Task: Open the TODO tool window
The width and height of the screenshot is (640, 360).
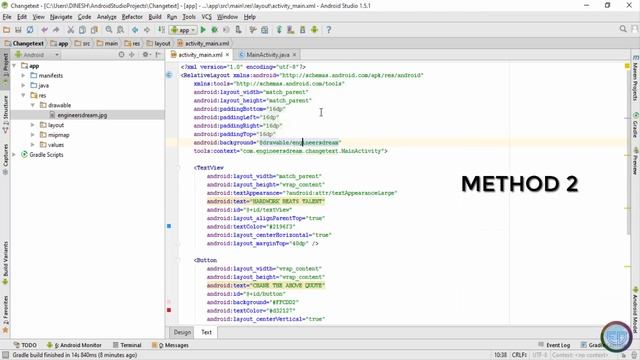Action: pyautogui.click(x=25, y=345)
